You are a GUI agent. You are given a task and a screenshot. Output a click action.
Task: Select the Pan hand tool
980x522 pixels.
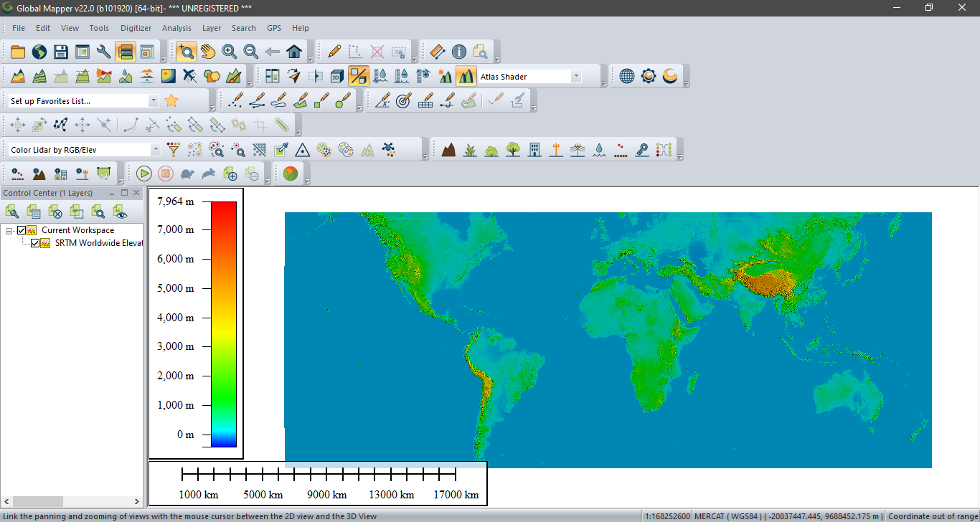[208, 52]
